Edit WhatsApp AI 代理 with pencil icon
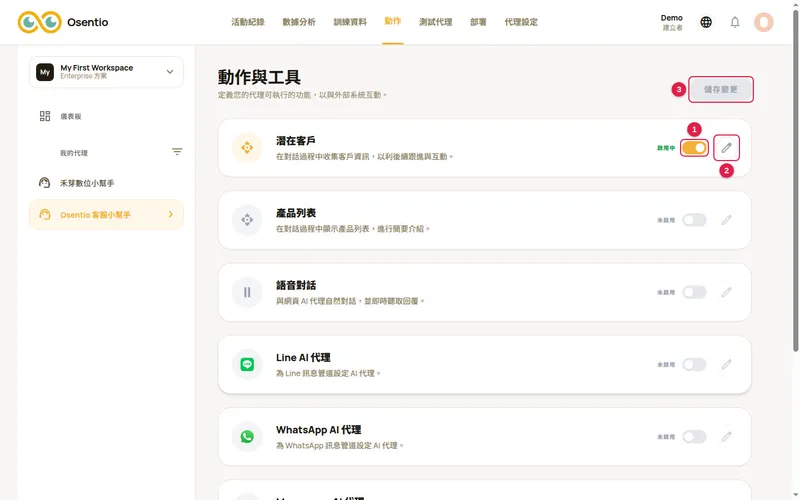Screen dimensions: 800x500 (727, 437)
